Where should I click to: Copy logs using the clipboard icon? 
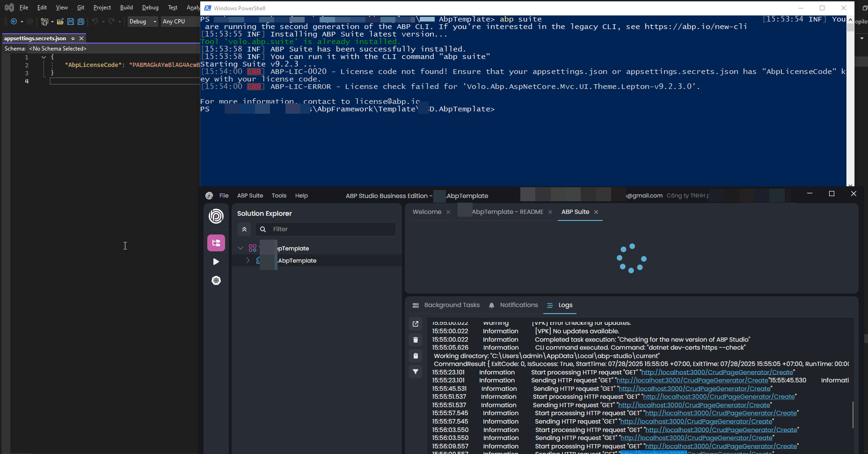tap(416, 356)
